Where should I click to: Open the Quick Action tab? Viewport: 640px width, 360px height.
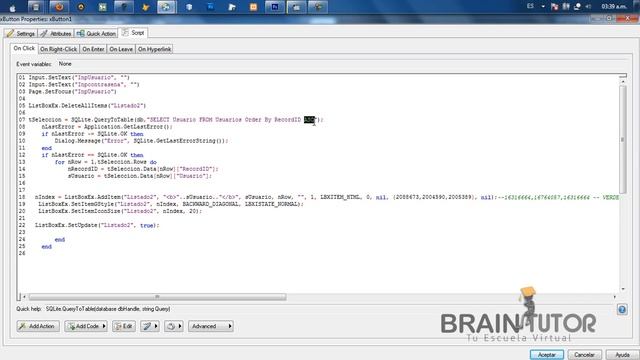click(96, 33)
